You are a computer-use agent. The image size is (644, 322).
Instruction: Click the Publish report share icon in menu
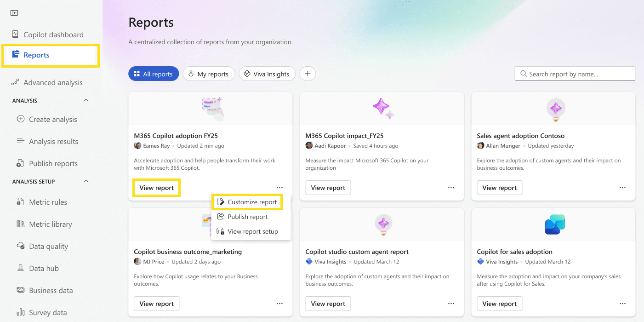[x=220, y=217]
